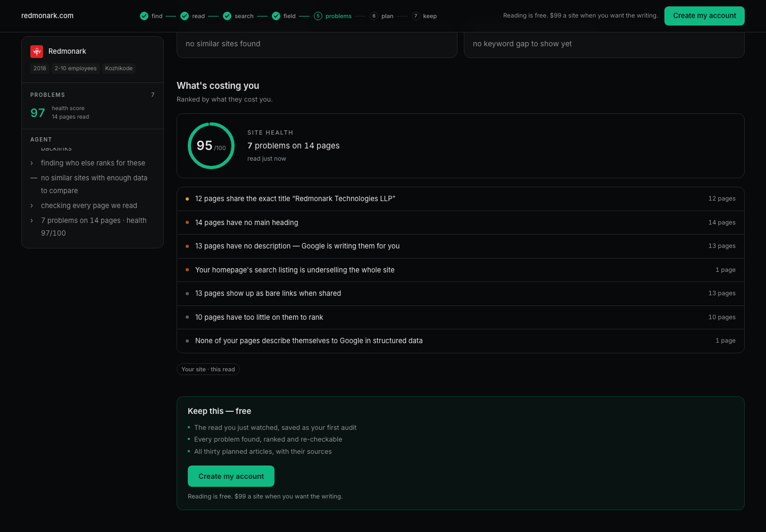This screenshot has height=532, width=766.
Task: Go to the plan step label
Action: tap(387, 16)
